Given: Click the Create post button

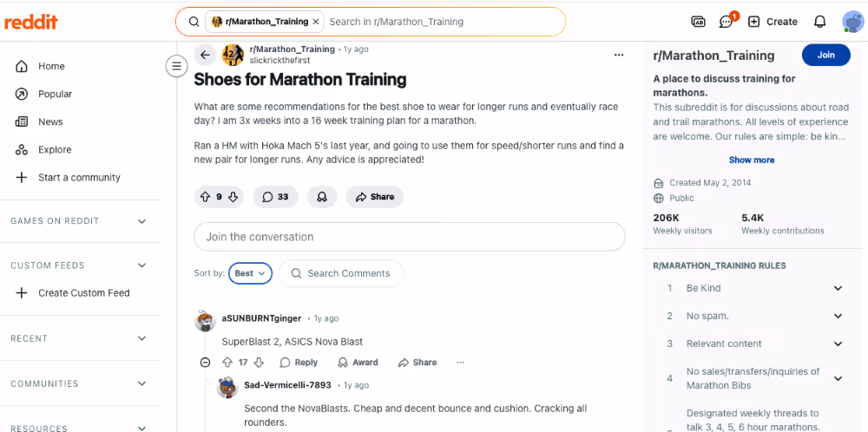Looking at the screenshot, I should pyautogui.click(x=773, y=23).
